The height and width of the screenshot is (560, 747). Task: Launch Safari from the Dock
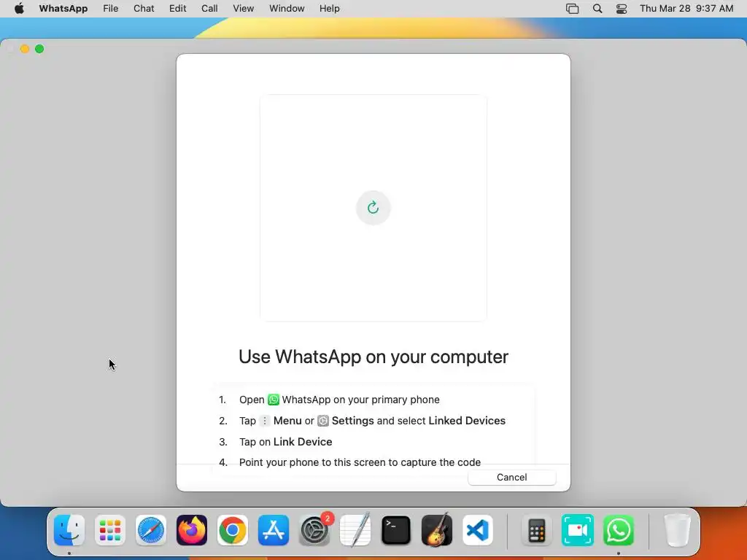151,530
